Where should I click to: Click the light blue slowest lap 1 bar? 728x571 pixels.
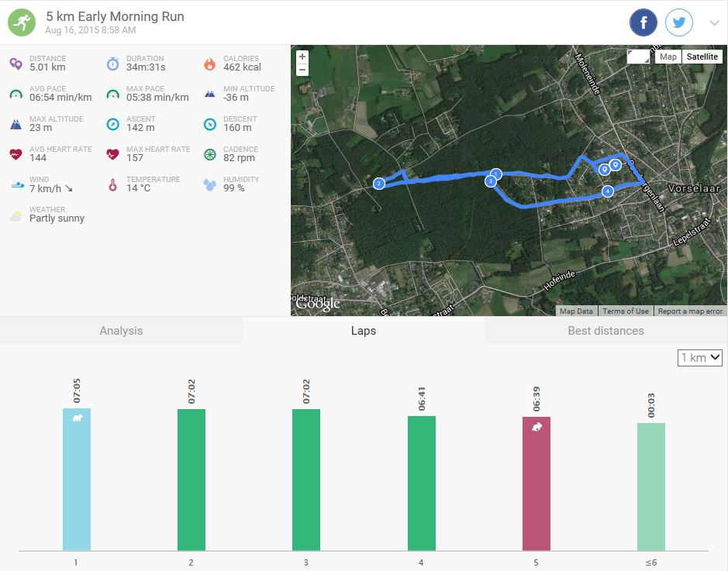(77, 479)
